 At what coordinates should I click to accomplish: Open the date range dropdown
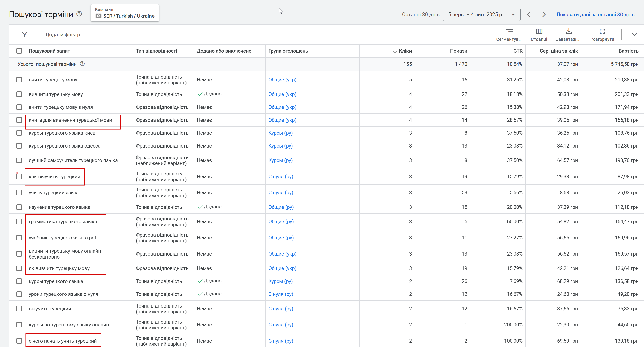(481, 15)
